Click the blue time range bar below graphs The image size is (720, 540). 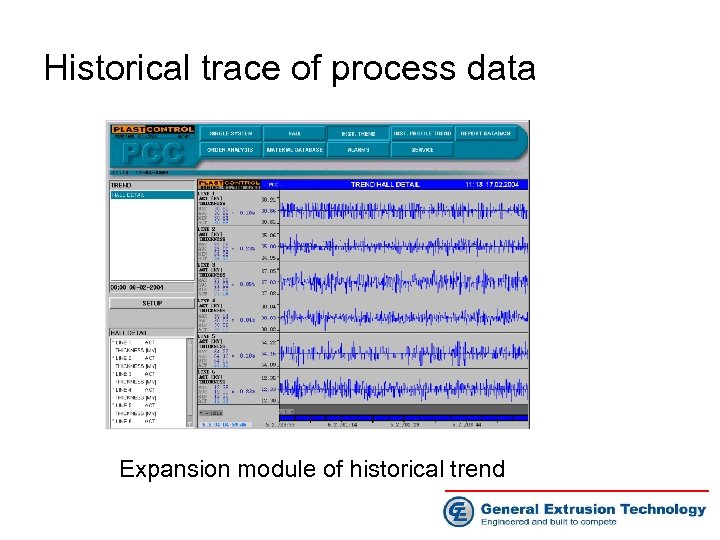[x=404, y=418]
